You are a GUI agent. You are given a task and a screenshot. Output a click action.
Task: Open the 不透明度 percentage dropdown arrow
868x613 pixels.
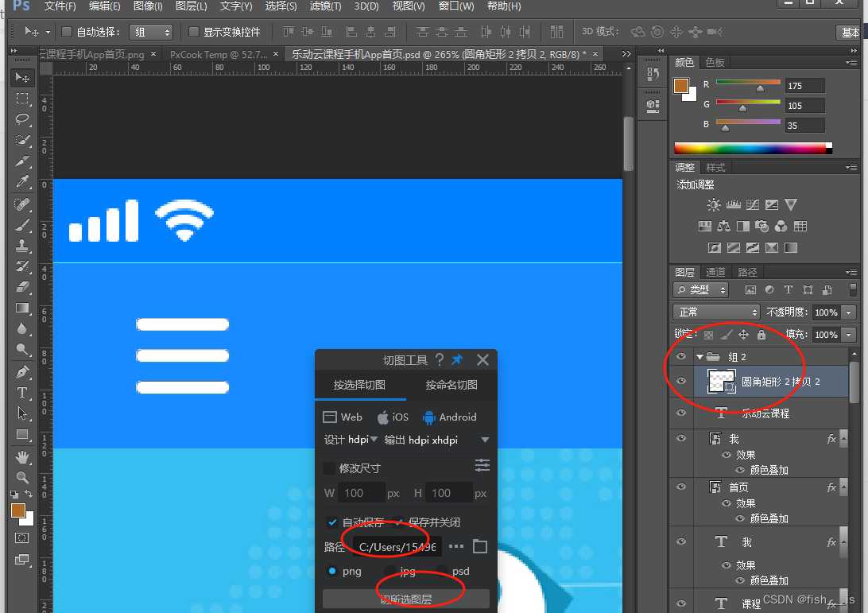coord(849,312)
